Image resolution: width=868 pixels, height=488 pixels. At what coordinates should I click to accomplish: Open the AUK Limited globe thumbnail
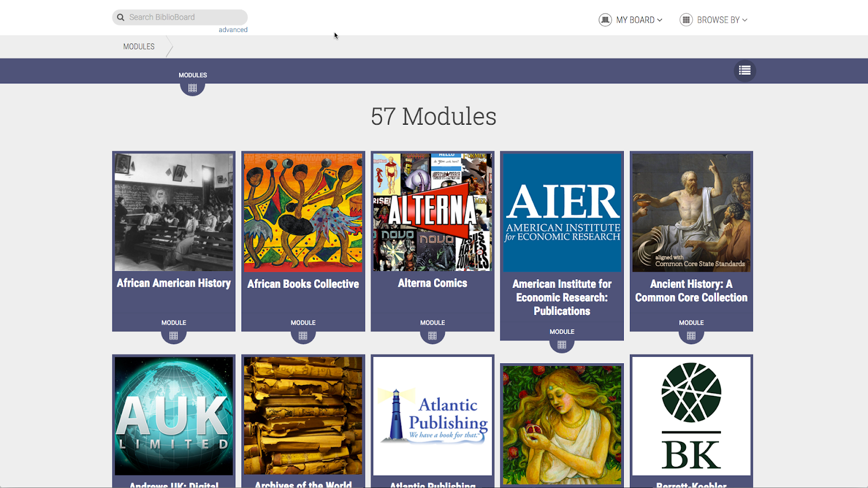point(174,416)
